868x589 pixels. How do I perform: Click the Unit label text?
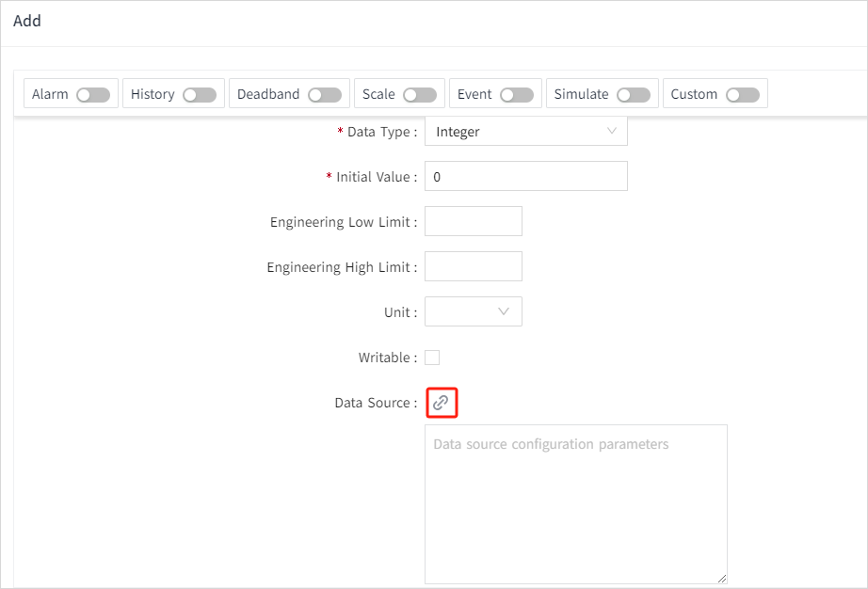click(397, 312)
